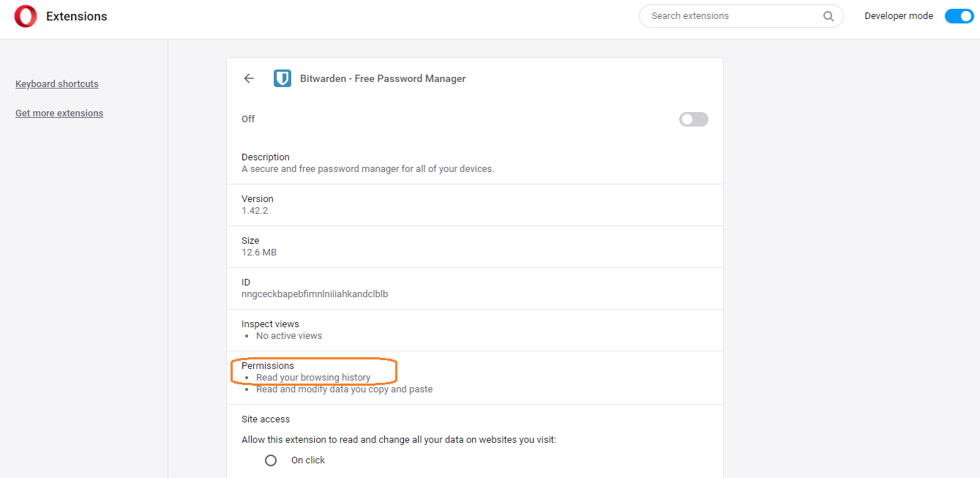This screenshot has width=980, height=478.
Task: Open the Get more extensions link
Action: 59,113
